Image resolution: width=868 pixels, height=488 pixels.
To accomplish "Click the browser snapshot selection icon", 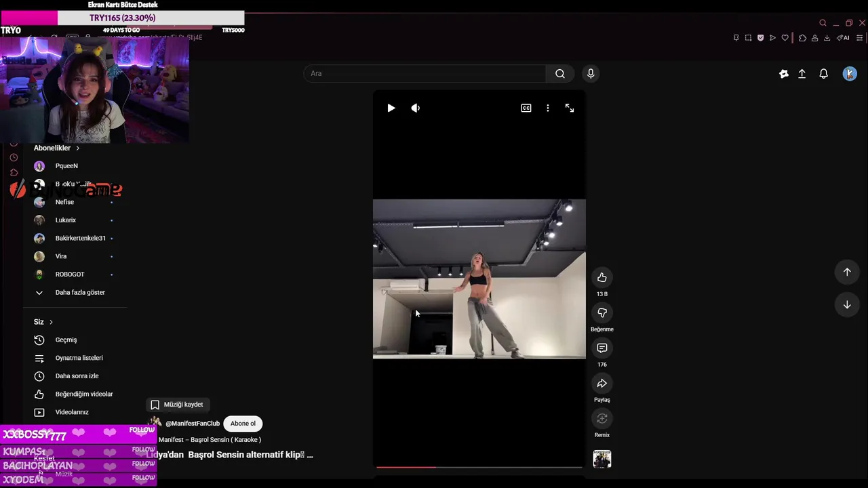I will point(748,38).
